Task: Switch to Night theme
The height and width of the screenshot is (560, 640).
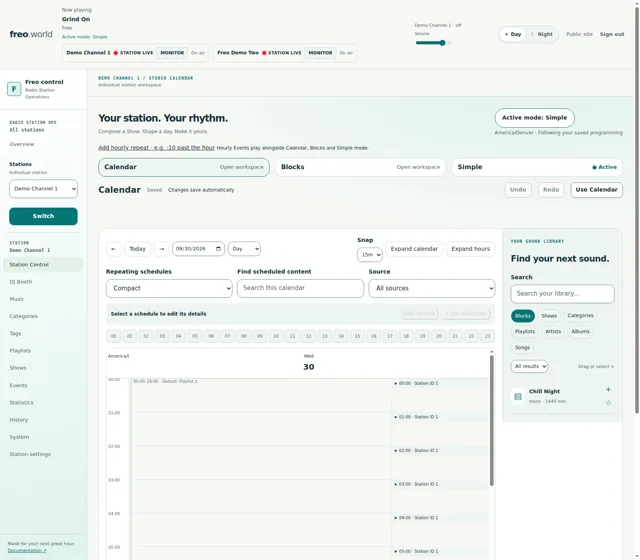Action: point(542,34)
